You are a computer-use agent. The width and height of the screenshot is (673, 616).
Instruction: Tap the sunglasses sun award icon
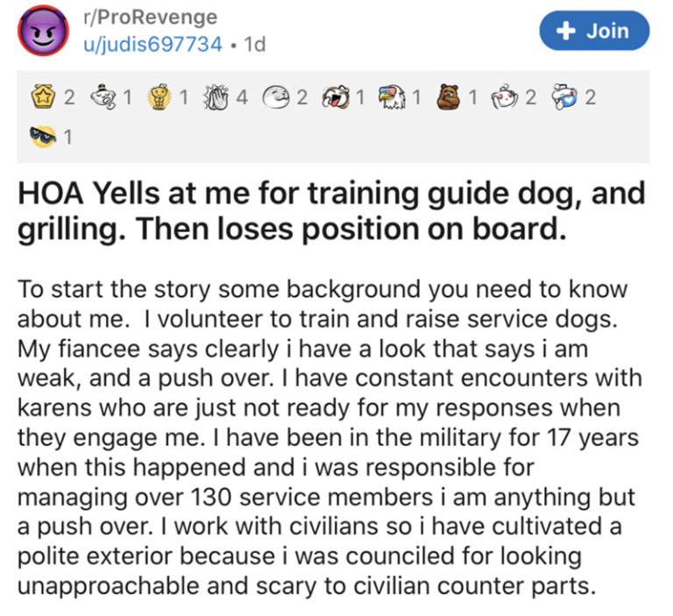[x=43, y=137]
